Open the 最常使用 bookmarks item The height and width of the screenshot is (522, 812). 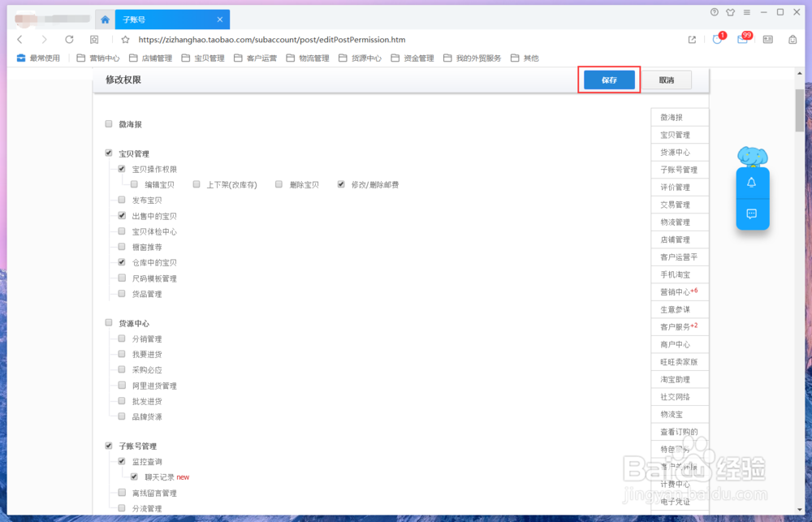coord(38,58)
